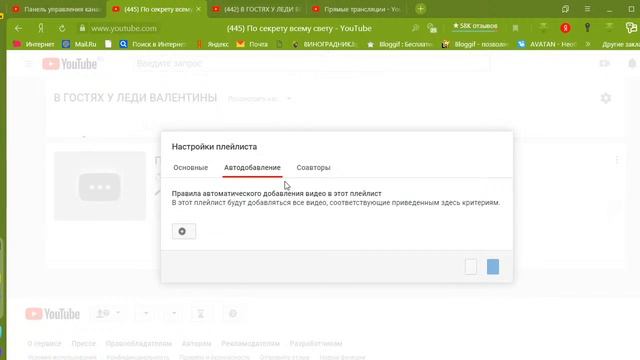Open the AVATAN bookmark
The height and width of the screenshot is (360, 640).
coord(547,44)
